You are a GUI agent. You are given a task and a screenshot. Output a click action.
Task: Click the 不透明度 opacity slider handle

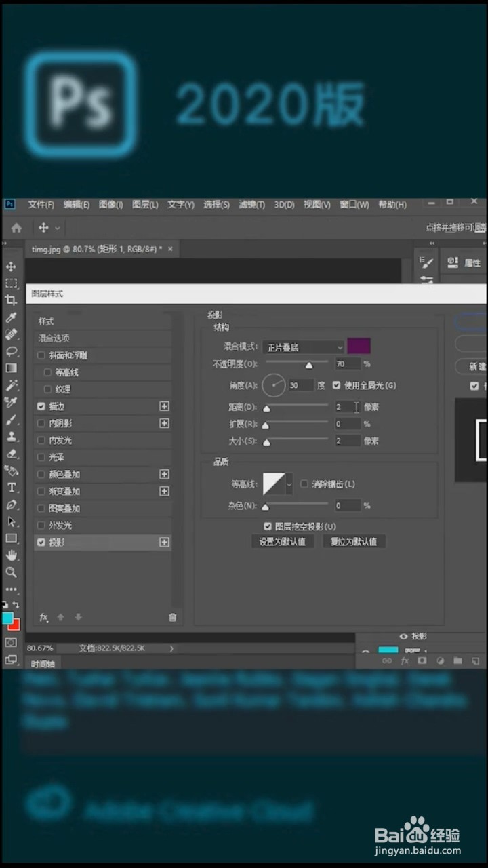coord(309,365)
